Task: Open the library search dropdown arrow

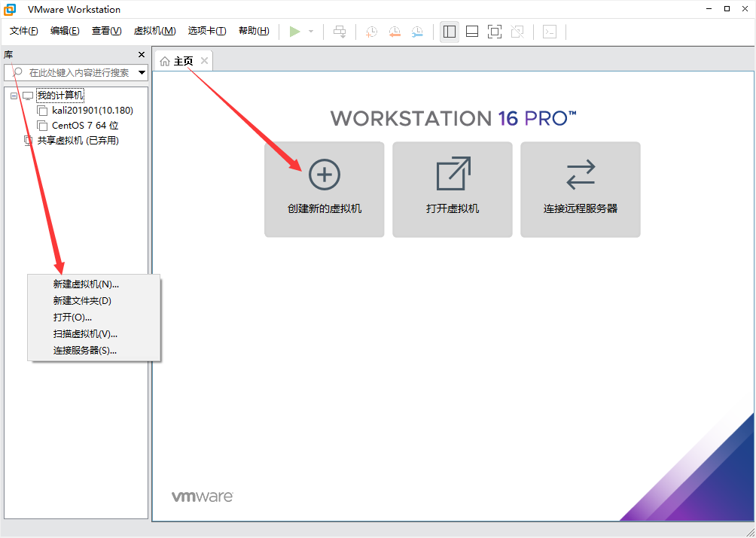Action: tap(142, 73)
